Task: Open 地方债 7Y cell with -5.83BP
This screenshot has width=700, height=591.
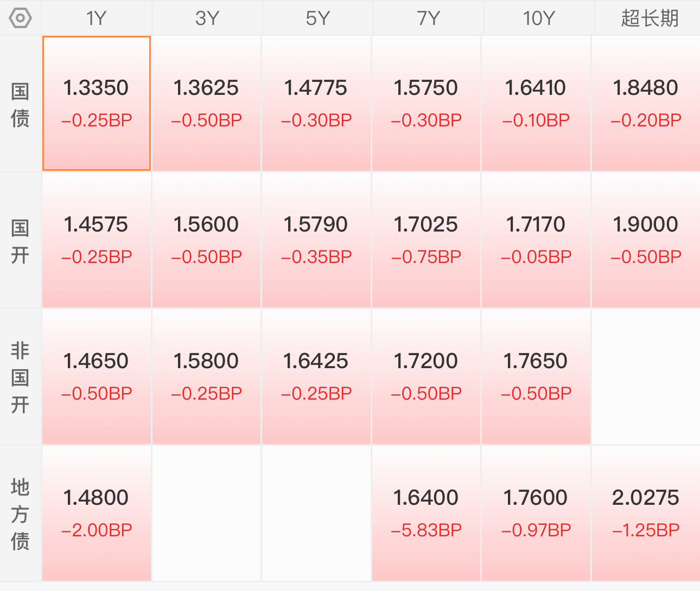Action: coord(426,513)
